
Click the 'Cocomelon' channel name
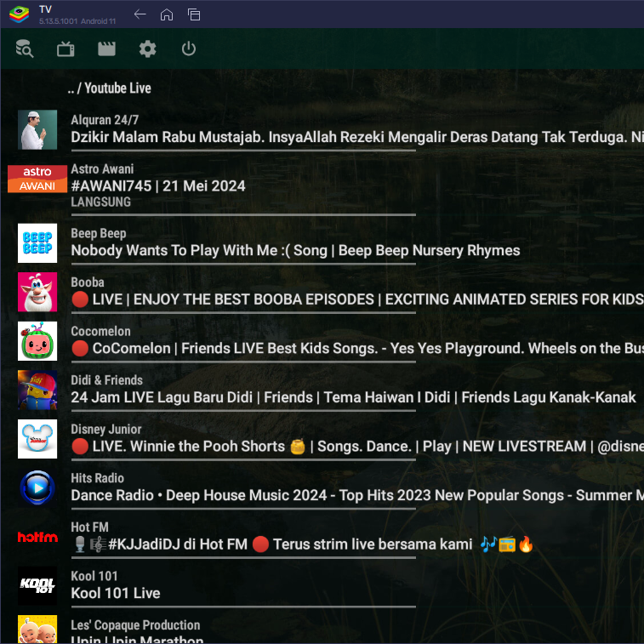pyautogui.click(x=100, y=331)
